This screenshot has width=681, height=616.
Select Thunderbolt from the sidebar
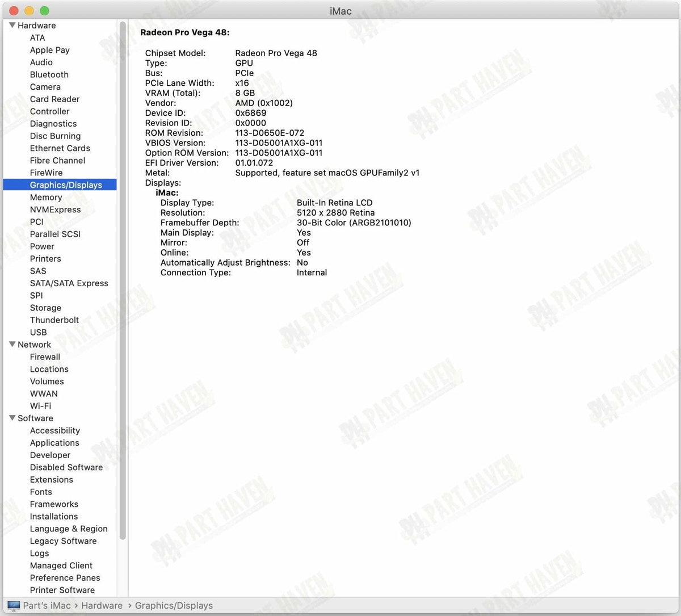54,320
